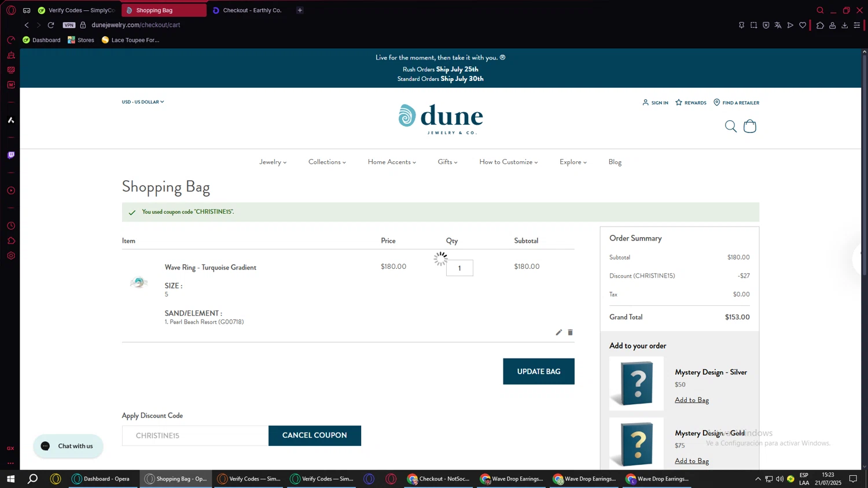Open the REWARDS link
The height and width of the screenshot is (488, 868).
691,102
